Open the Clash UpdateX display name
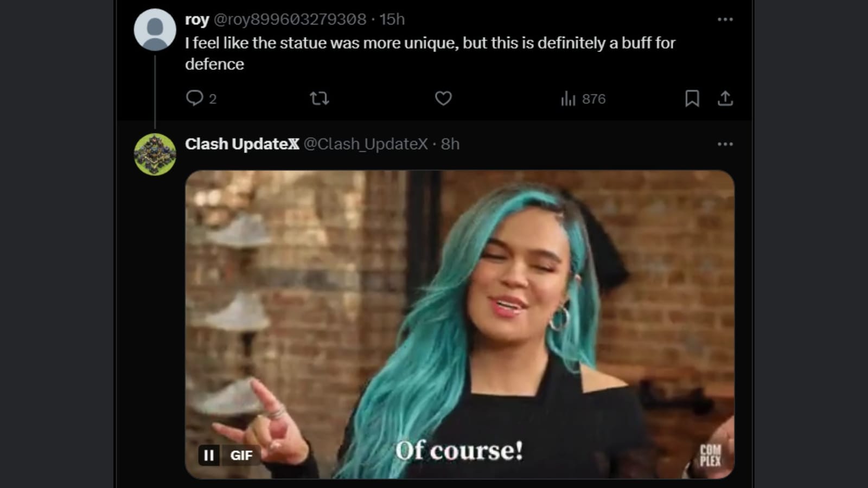 [242, 144]
